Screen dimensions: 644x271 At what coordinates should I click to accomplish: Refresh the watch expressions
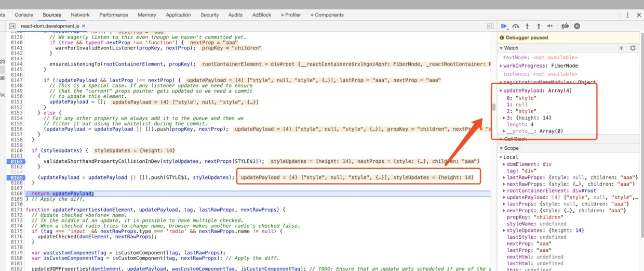[x=633, y=48]
